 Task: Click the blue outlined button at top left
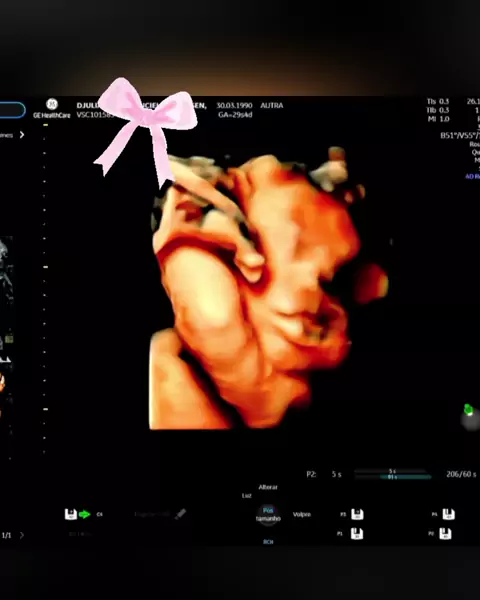point(12,110)
